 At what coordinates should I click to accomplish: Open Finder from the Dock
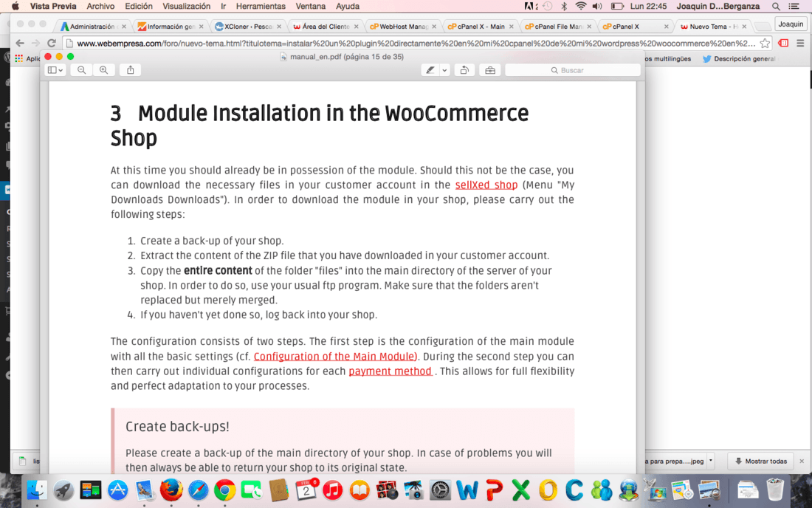pos(37,490)
